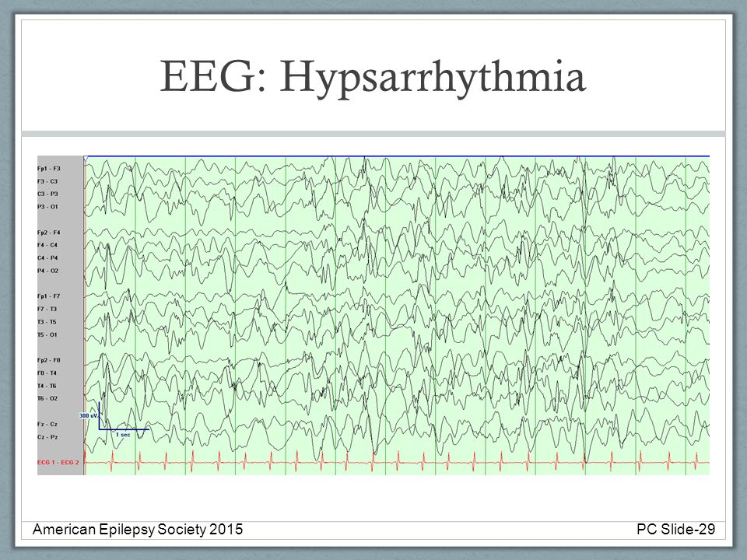
Task: Select the 'F8 - T4' channel label
Action: 47,373
